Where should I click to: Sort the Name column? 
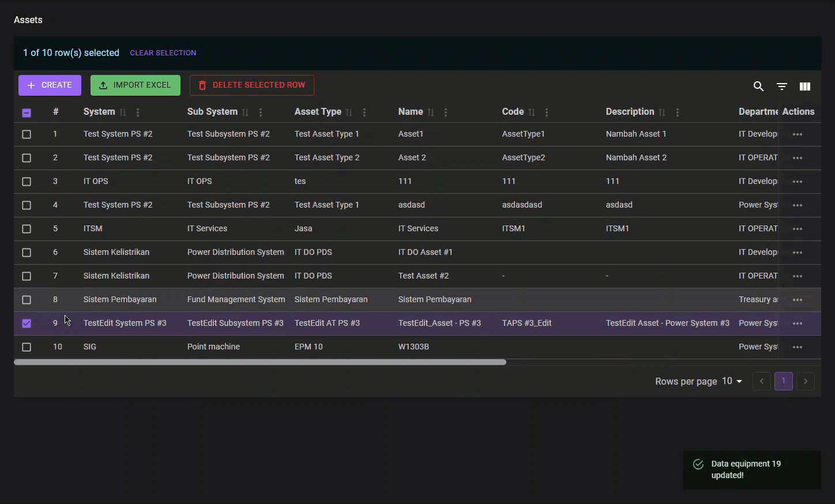click(431, 112)
